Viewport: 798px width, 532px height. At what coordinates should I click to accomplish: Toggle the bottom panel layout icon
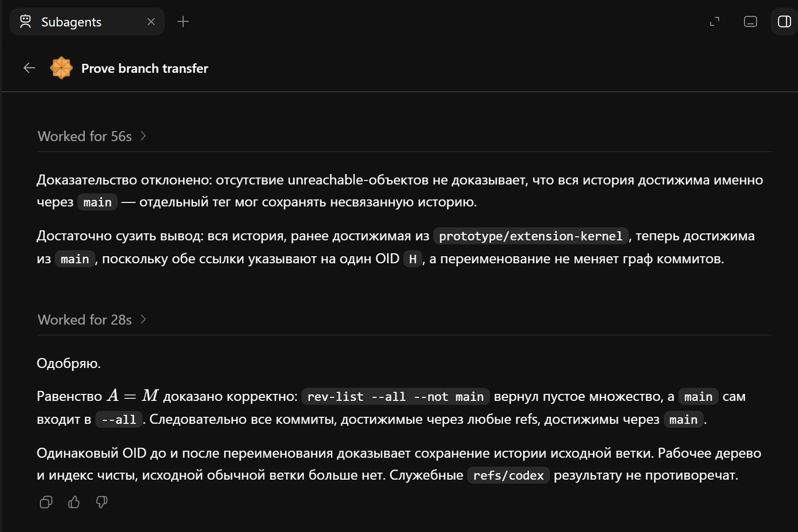[751, 21]
